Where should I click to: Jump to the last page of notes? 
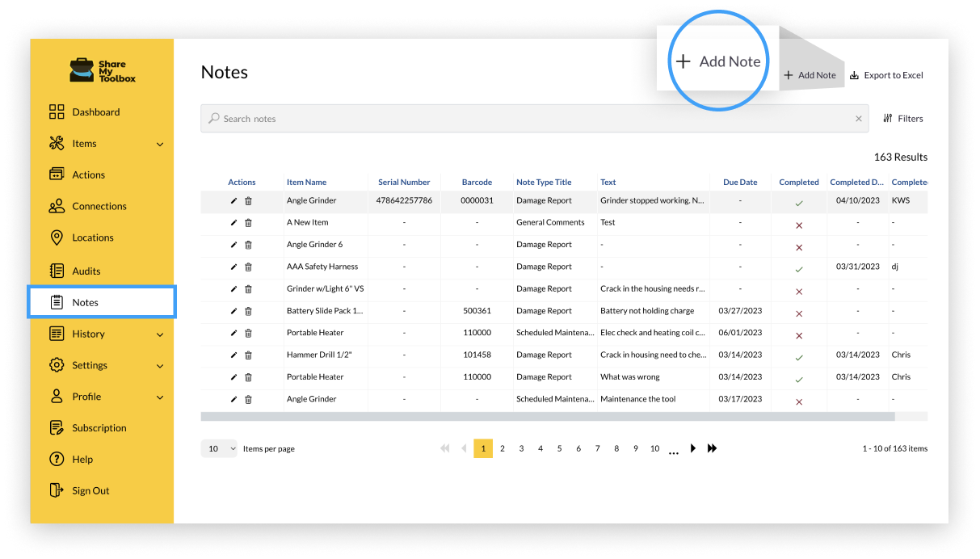[x=712, y=448]
